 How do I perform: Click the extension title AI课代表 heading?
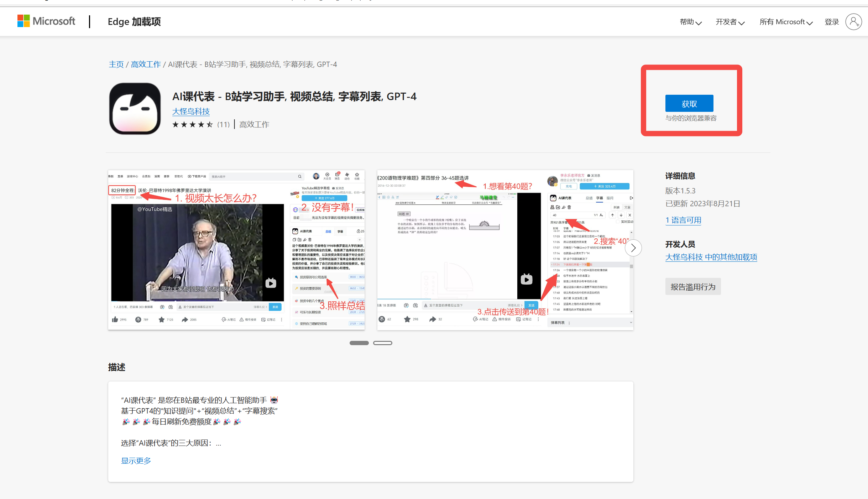(x=294, y=97)
